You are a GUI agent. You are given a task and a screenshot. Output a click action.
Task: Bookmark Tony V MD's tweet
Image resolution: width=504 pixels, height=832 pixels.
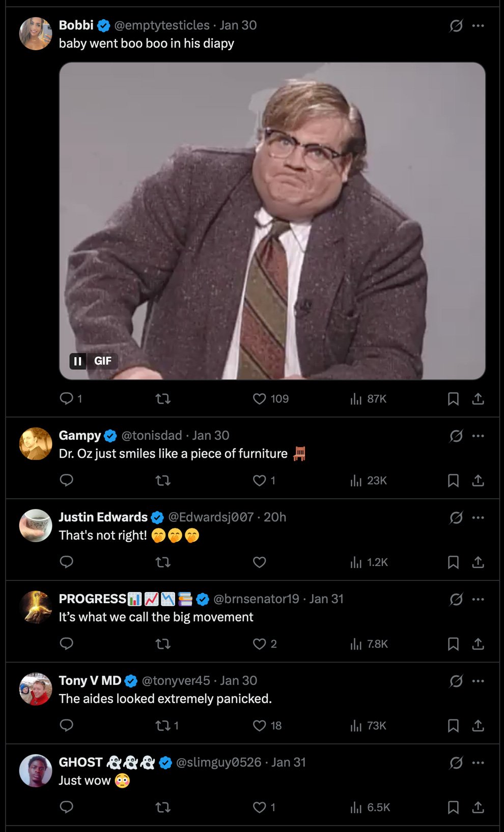click(453, 726)
